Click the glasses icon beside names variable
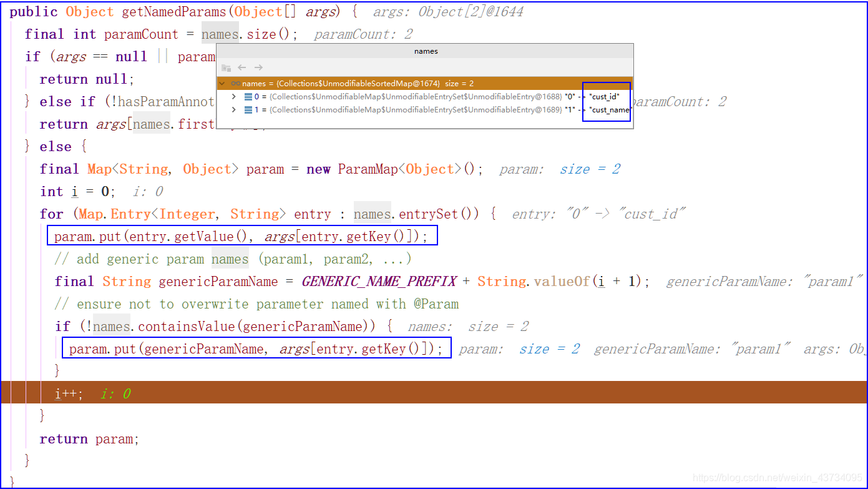This screenshot has height=489, width=868. coord(235,84)
